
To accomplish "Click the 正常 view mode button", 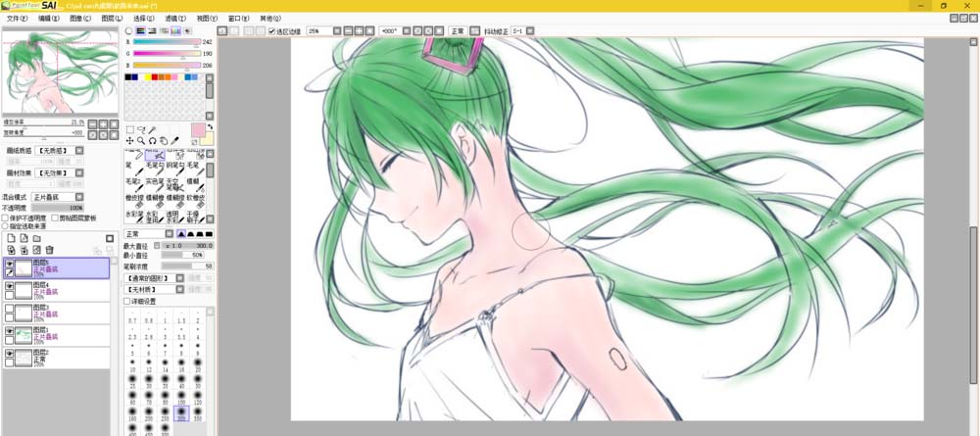I will (458, 30).
